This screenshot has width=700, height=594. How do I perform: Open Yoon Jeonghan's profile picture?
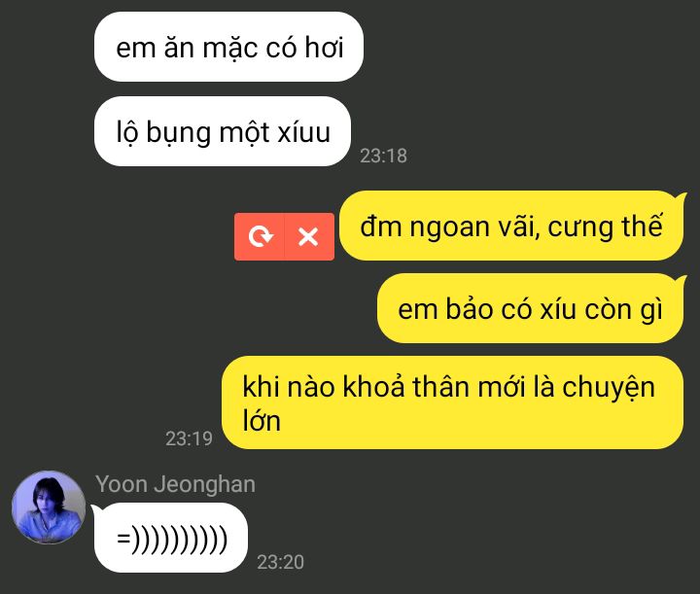[x=49, y=507]
